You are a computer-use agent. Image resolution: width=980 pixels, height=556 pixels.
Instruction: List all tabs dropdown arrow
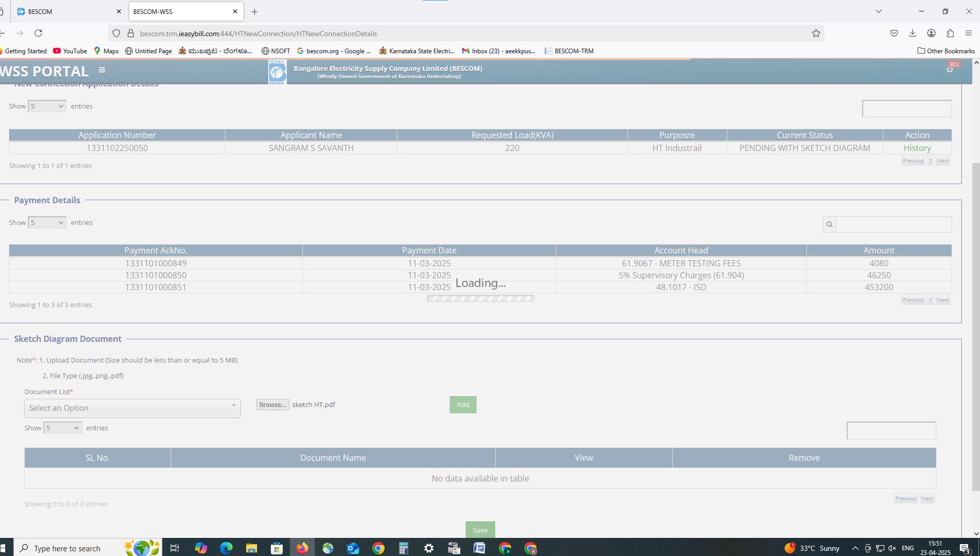878,11
